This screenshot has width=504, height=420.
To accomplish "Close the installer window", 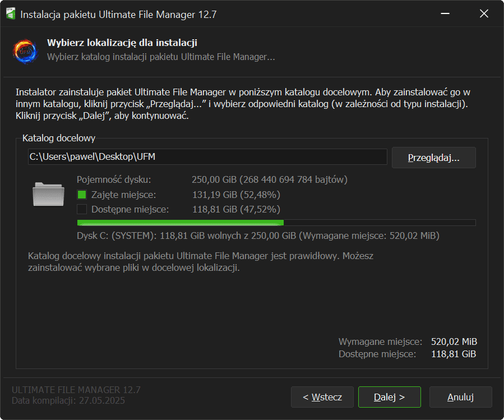I will click(x=484, y=14).
